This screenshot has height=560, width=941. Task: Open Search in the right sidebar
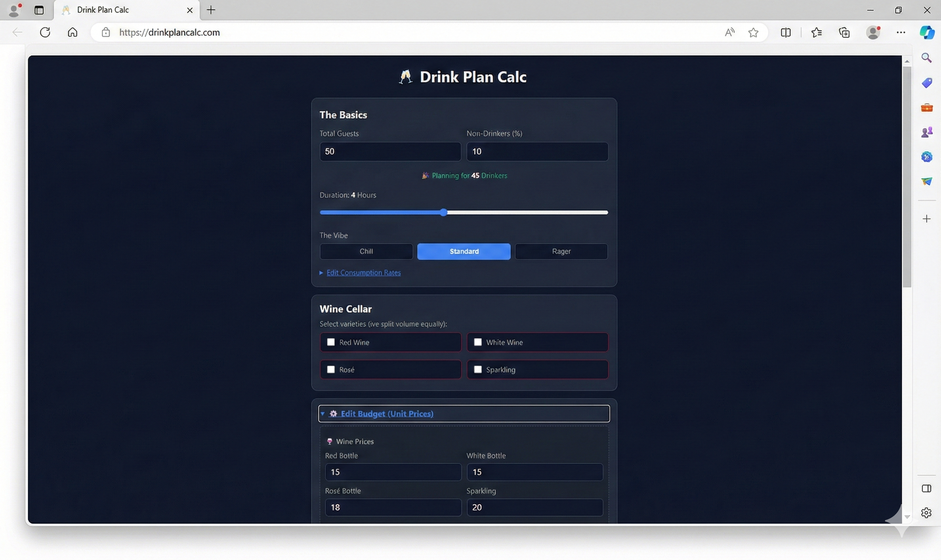click(927, 58)
